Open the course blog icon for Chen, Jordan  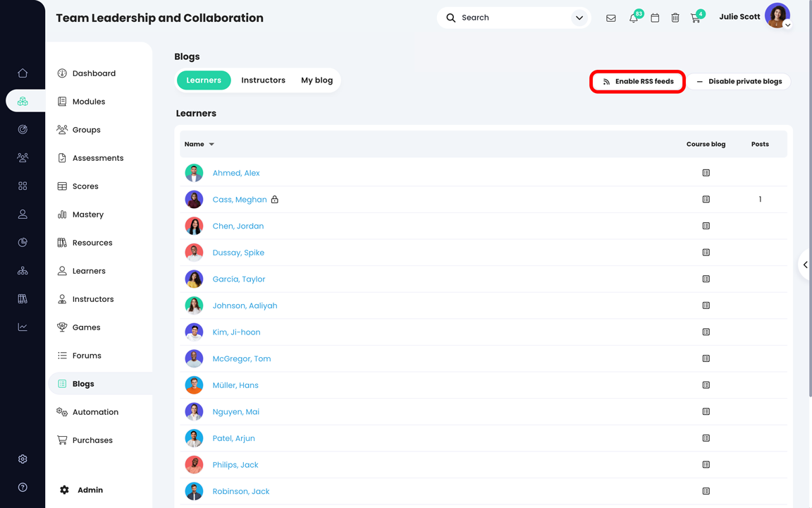(x=706, y=226)
